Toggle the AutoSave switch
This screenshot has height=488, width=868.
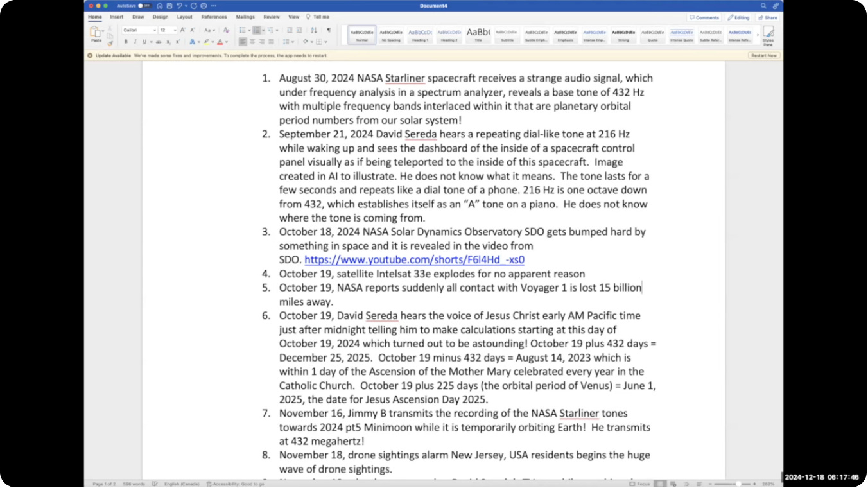144,6
